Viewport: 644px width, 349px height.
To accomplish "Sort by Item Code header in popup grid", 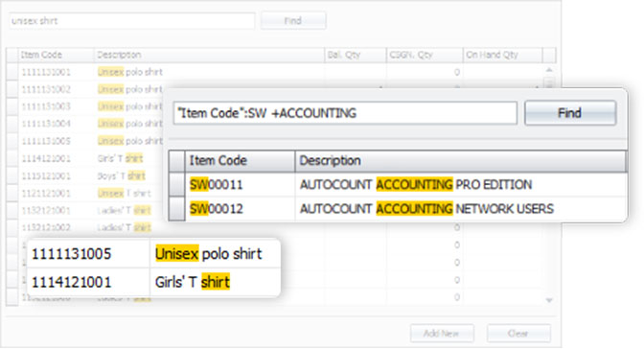I will pos(240,161).
